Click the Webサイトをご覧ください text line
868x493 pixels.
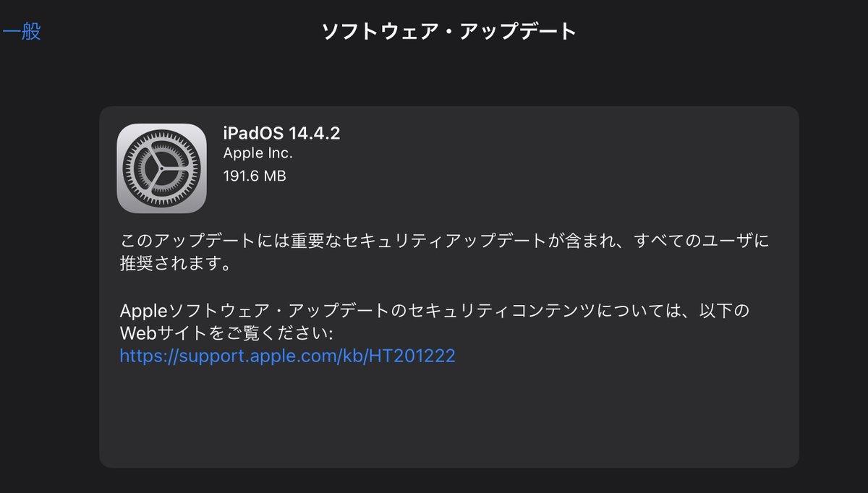click(x=226, y=334)
